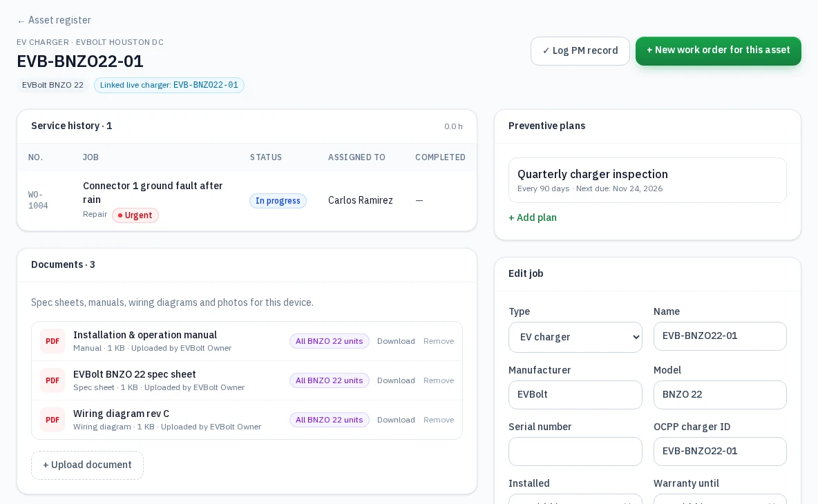Screen dimensions: 818x504
Task: Click All BNZO 22 units tag on manual row
Action: click(329, 341)
